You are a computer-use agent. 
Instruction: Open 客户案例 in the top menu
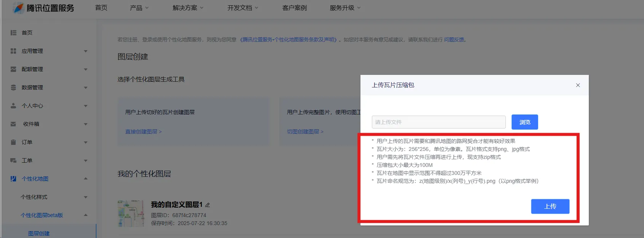pyautogui.click(x=294, y=8)
